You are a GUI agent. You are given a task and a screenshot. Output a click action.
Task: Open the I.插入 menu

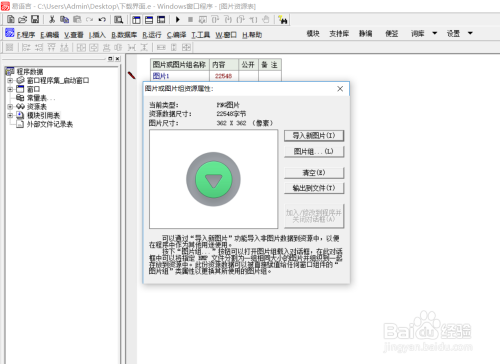tap(97, 35)
